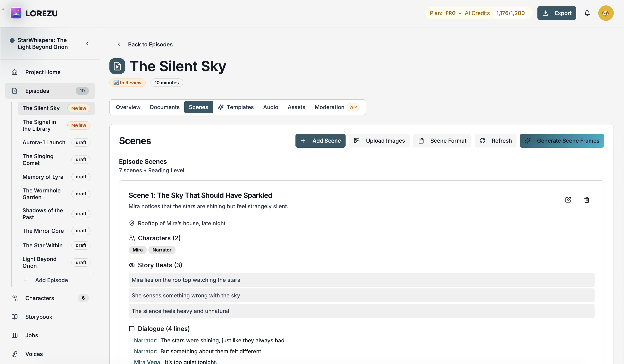Viewport: 624px width, 364px height.
Task: Click the Refresh icon in the Scenes toolbar
Action: coord(482,140)
